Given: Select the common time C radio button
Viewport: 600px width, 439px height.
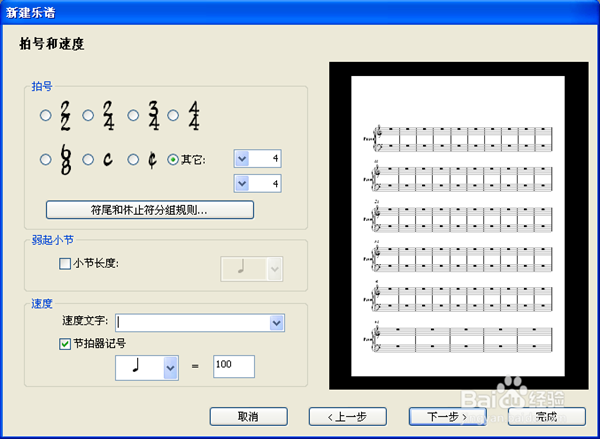Looking at the screenshot, I should click(x=88, y=160).
